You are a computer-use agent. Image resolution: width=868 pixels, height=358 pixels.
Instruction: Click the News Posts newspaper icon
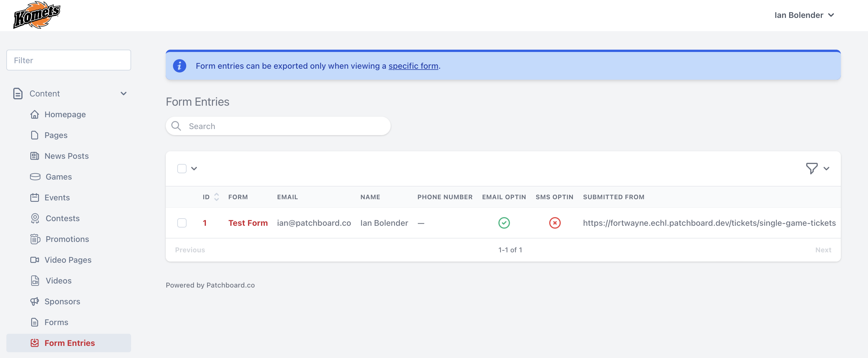[x=35, y=156]
